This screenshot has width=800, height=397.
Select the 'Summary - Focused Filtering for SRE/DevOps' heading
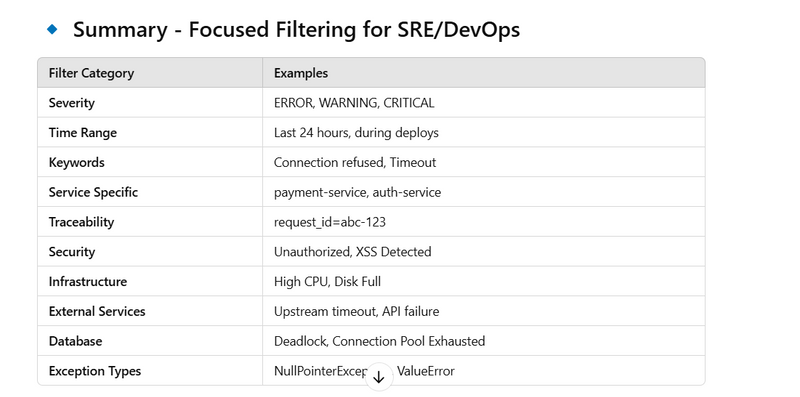(296, 30)
